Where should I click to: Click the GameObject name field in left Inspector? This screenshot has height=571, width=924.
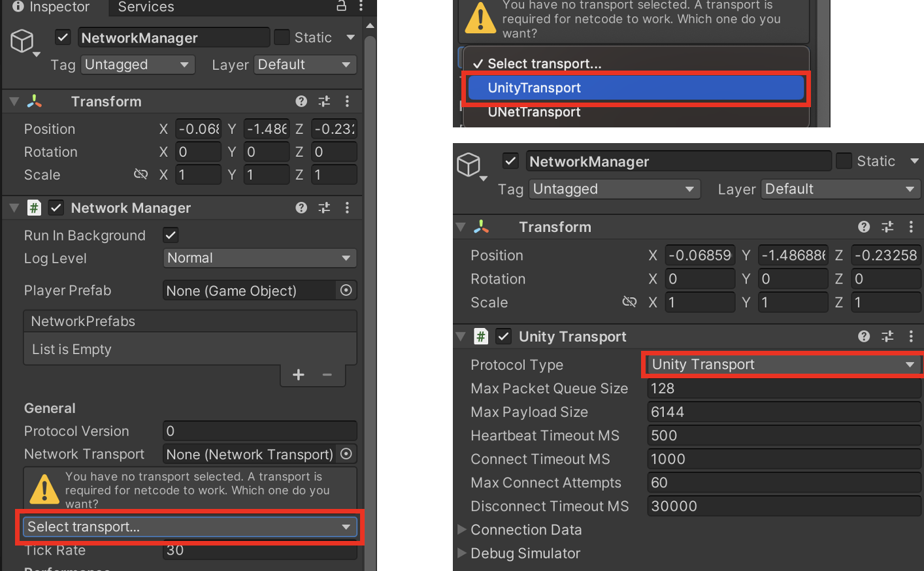(x=173, y=37)
